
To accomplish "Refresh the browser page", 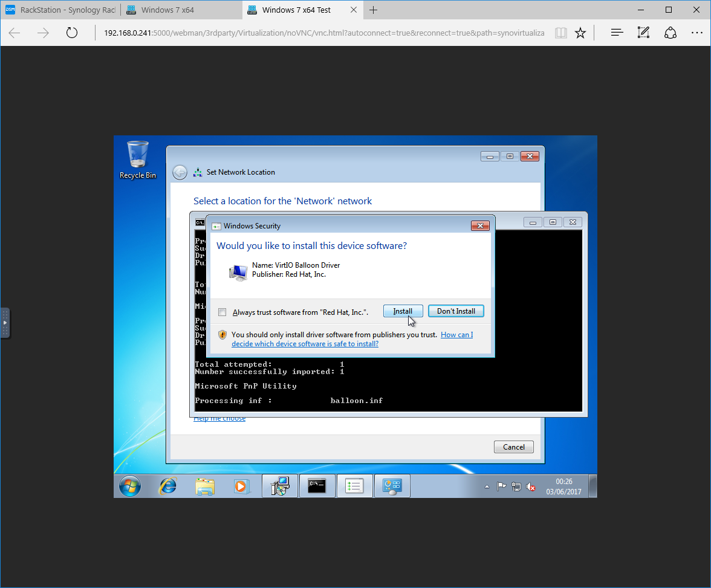I will point(71,33).
